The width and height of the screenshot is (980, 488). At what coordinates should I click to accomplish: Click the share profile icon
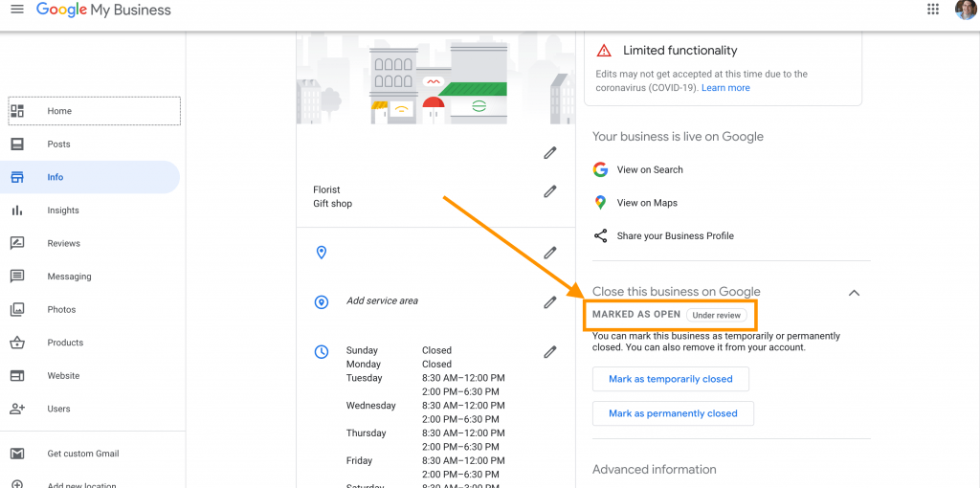pos(601,235)
